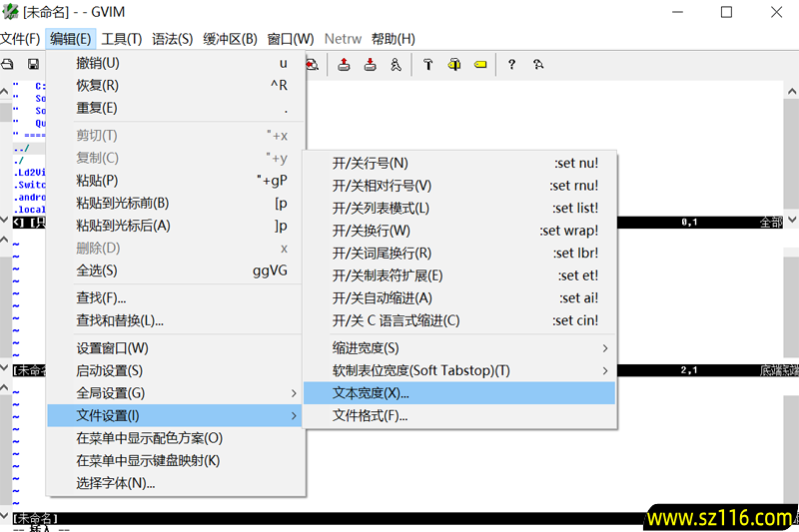Screen dimensions: 799x532
Task: Click the Make hammer toolbar icon
Action: 428,65
